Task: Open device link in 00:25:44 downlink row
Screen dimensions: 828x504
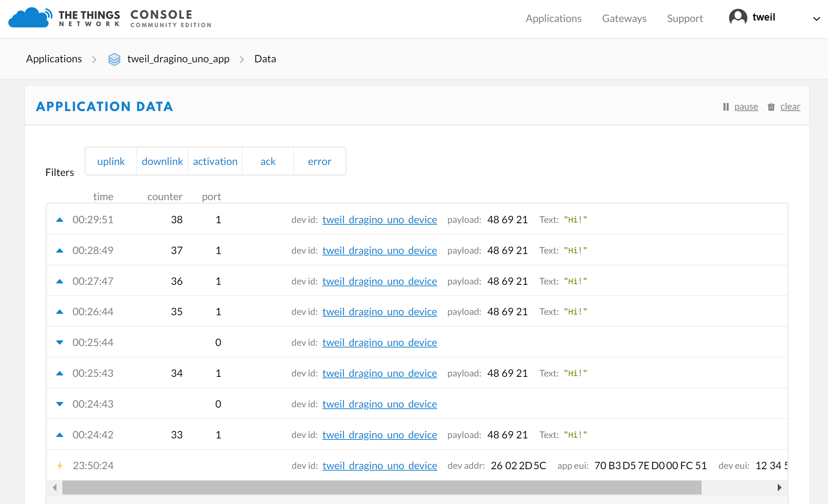Action: [x=380, y=342]
